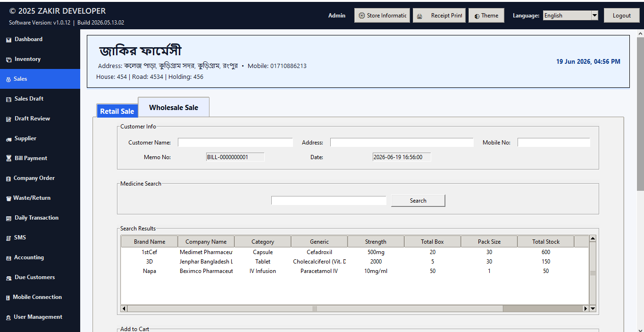644x332 pixels.
Task: Open the Daily Transaction icon
Action: tap(8, 218)
